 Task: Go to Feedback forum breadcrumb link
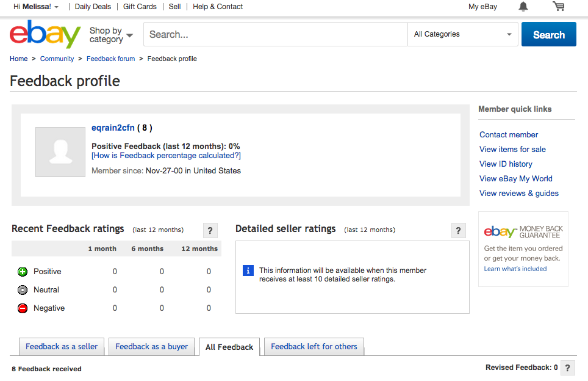(110, 59)
